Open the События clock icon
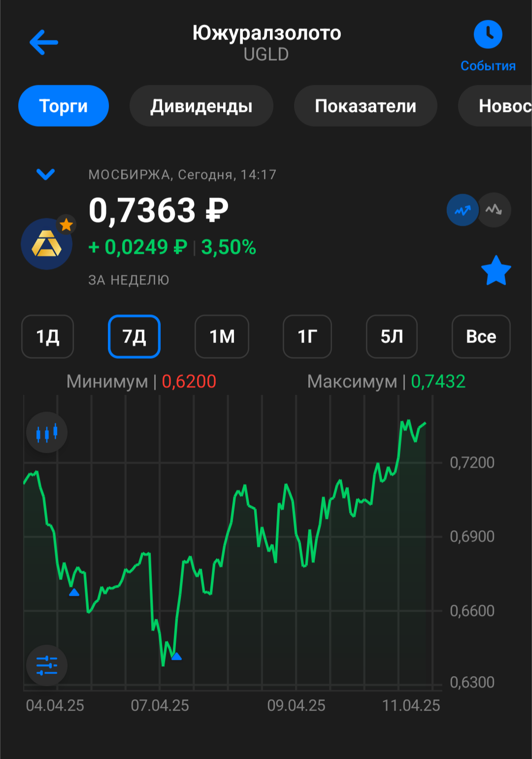 click(488, 35)
